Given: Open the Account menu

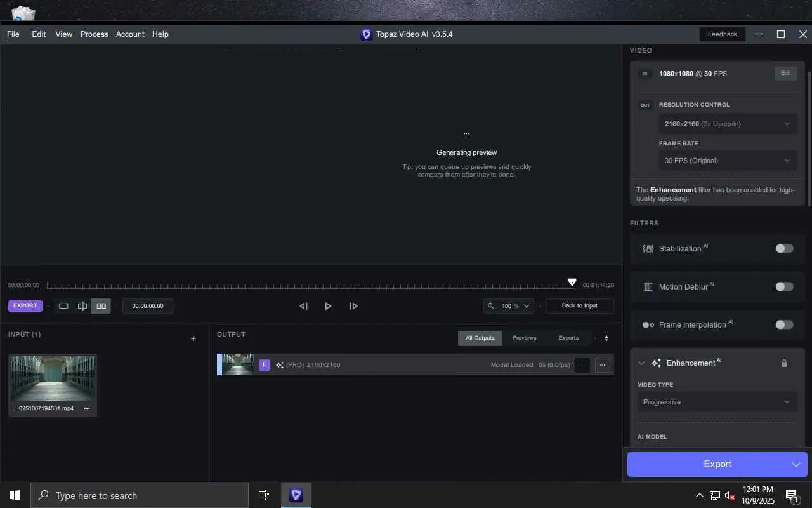Looking at the screenshot, I should [130, 34].
